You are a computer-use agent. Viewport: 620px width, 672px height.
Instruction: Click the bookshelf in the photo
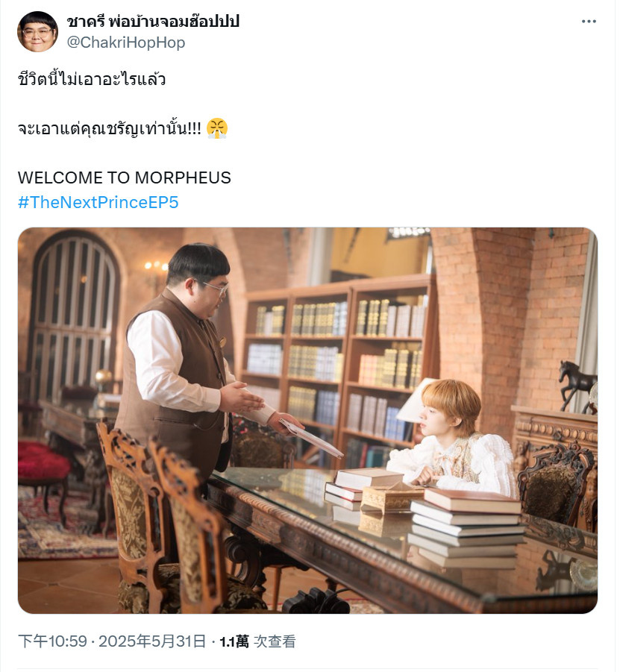339,368
